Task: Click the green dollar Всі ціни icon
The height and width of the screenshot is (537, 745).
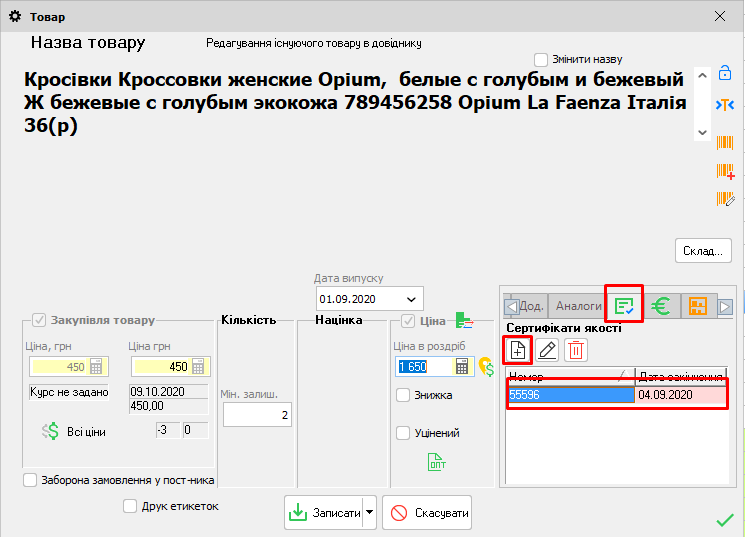Action: [50, 431]
